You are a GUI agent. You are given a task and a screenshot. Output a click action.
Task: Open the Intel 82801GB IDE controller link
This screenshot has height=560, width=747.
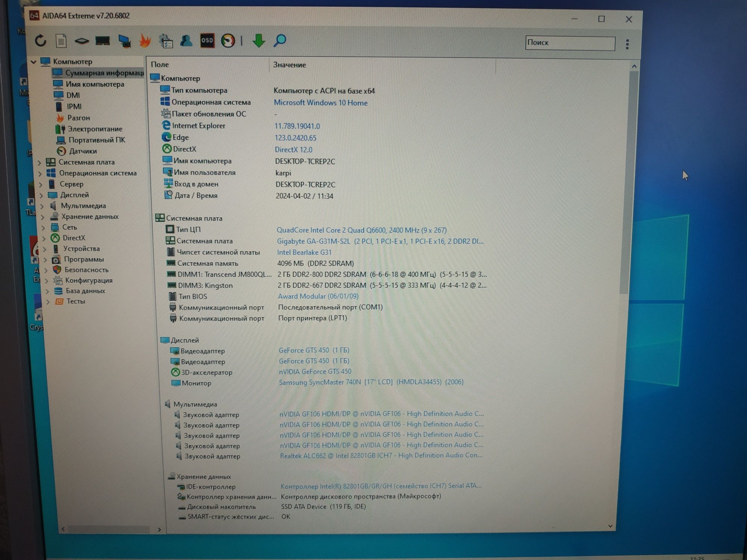381,486
